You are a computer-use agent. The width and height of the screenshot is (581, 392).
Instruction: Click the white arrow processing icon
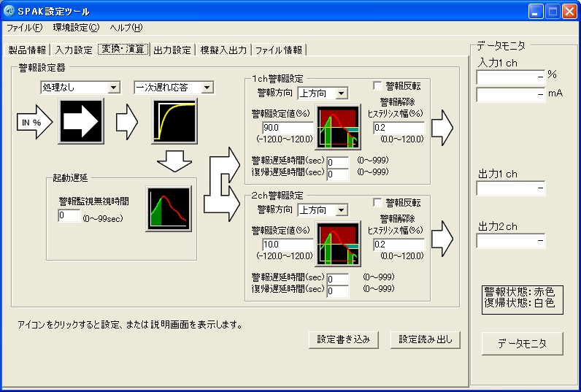[82, 122]
